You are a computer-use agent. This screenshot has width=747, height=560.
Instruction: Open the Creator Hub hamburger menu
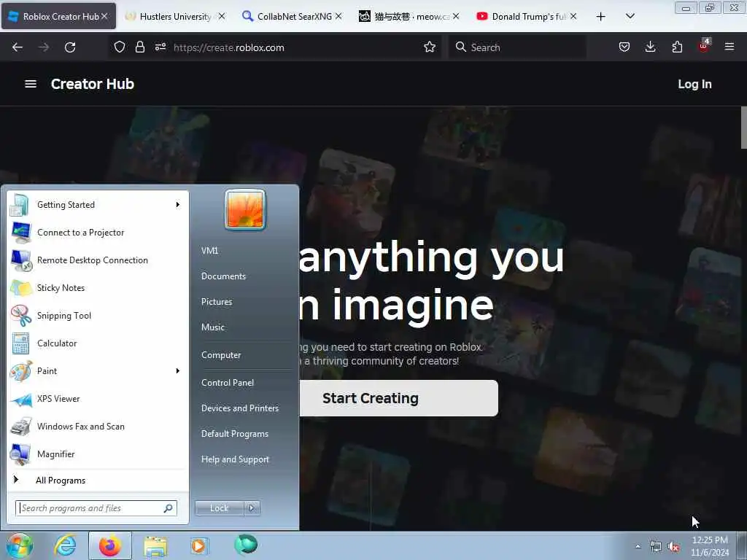[x=31, y=84]
